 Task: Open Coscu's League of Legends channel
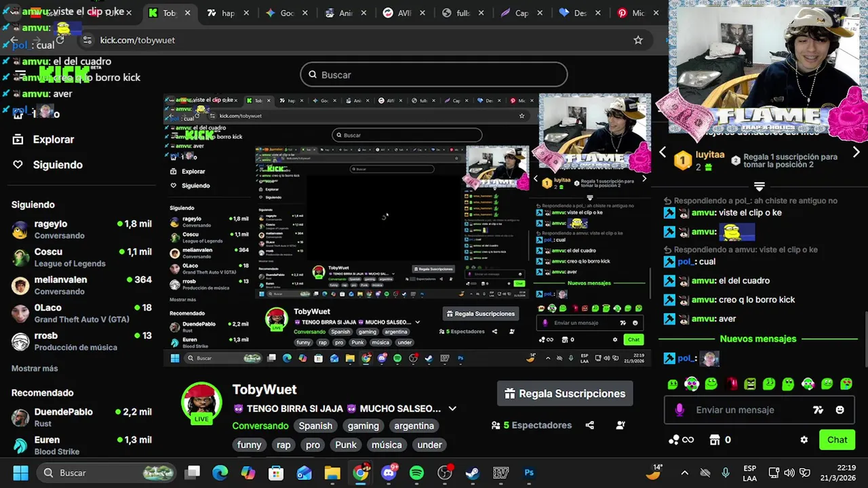click(x=81, y=257)
